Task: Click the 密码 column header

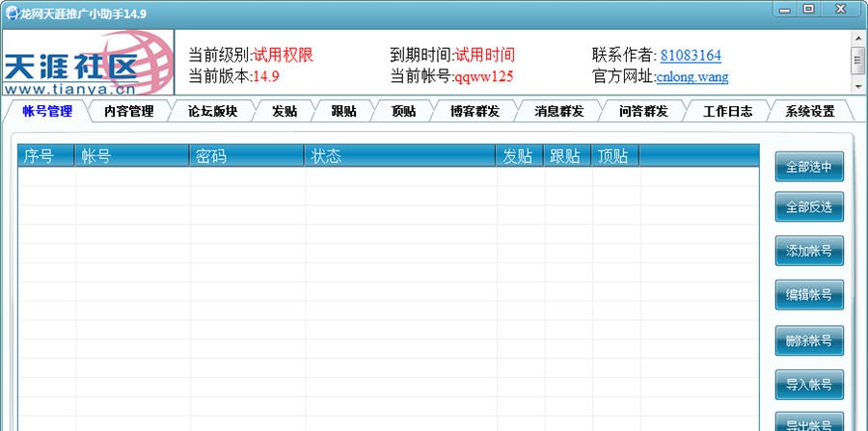Action: pyautogui.click(x=246, y=156)
